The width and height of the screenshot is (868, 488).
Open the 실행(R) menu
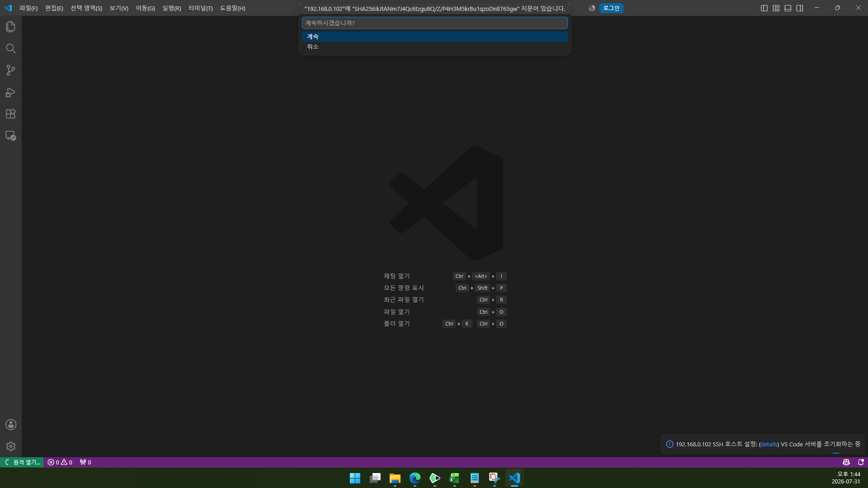pyautogui.click(x=172, y=8)
